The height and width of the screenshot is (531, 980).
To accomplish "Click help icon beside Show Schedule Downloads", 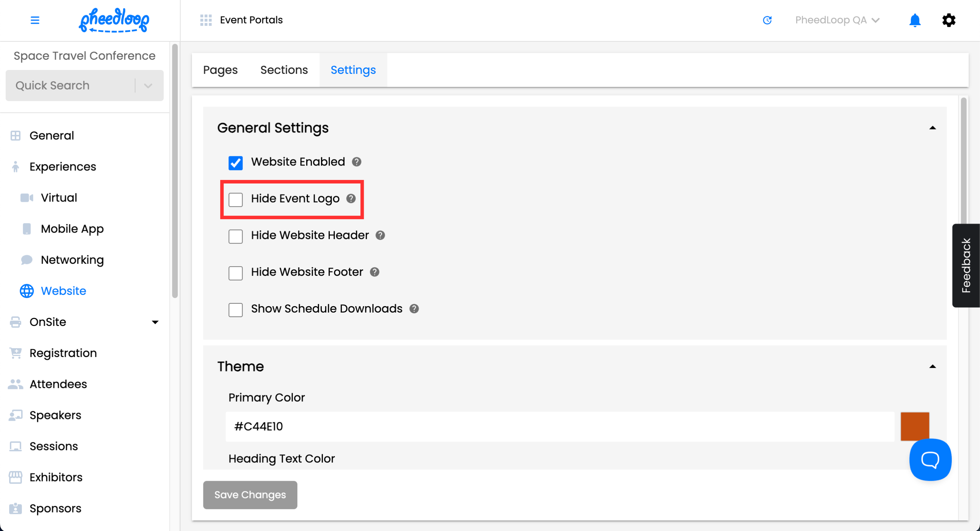I will pos(414,309).
